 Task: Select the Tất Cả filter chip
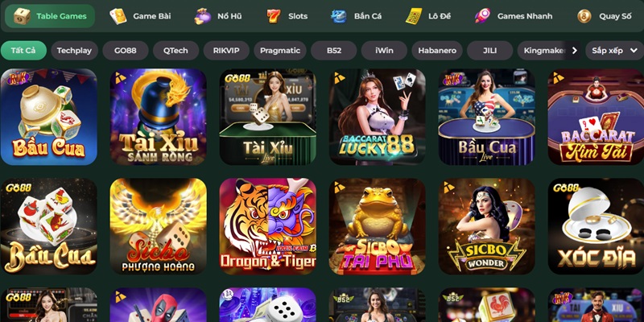pyautogui.click(x=23, y=51)
